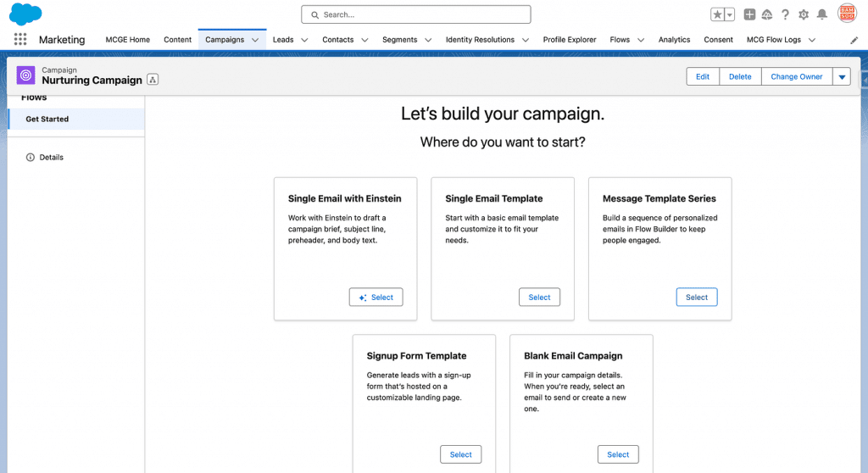Open more actions dropdown beside Change Owner
This screenshot has height=473, width=868.
click(842, 77)
